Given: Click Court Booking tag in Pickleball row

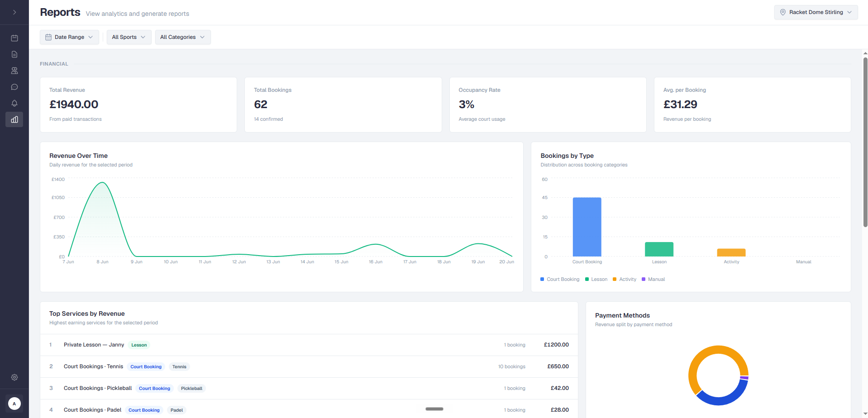Looking at the screenshot, I should point(154,389).
